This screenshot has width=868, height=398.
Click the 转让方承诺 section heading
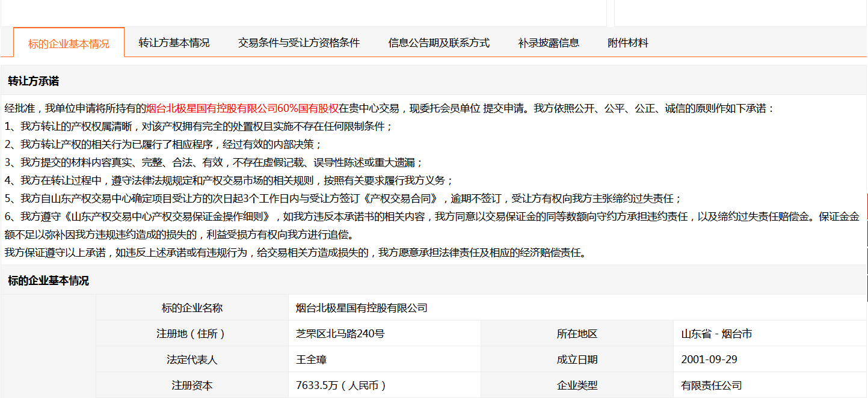point(33,81)
